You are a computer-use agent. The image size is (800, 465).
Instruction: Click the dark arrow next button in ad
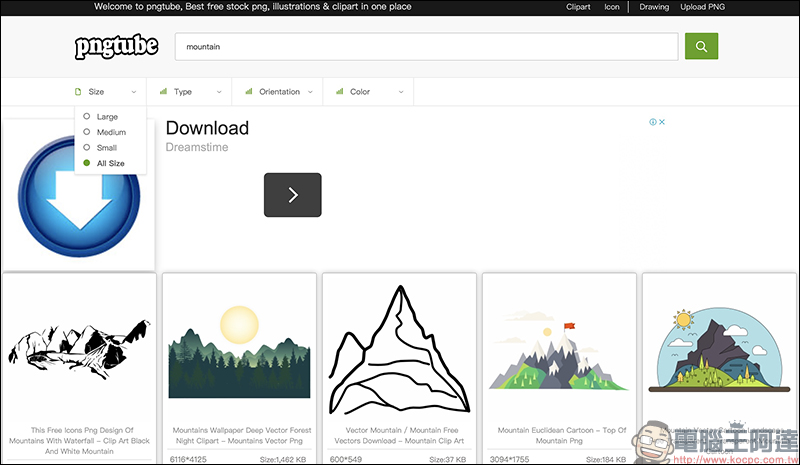pos(292,195)
